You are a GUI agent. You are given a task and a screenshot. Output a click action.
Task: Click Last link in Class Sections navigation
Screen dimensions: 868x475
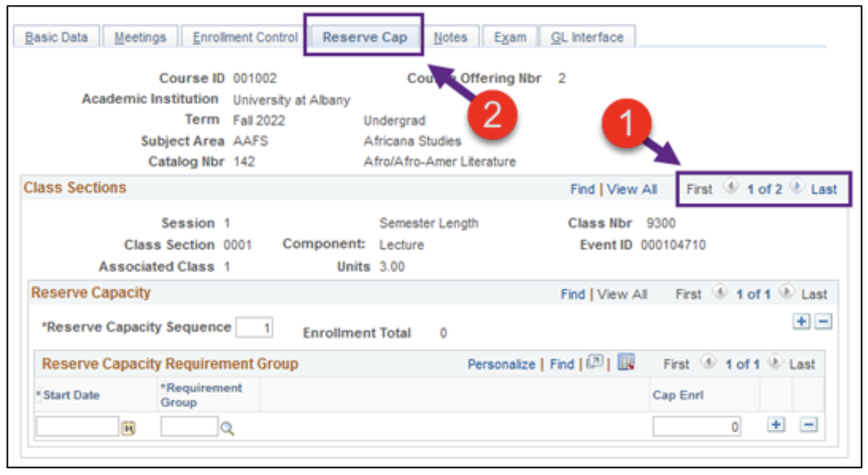pyautogui.click(x=823, y=189)
